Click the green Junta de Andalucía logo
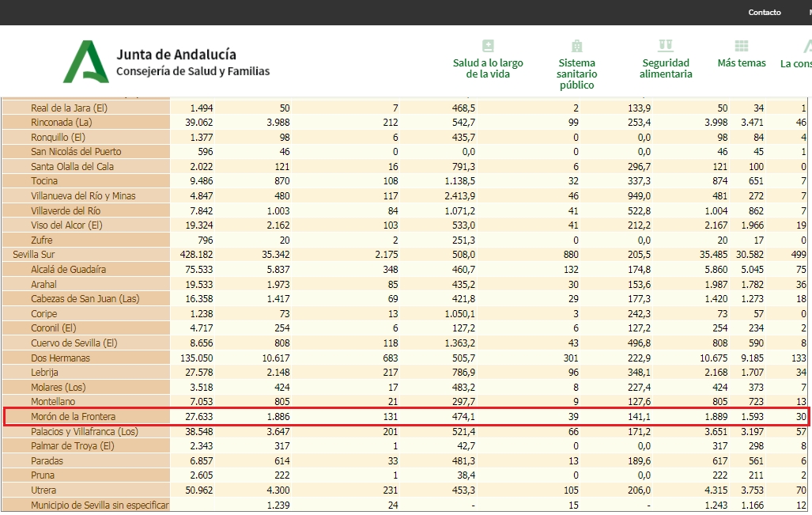The height and width of the screenshot is (515, 812). [86, 62]
